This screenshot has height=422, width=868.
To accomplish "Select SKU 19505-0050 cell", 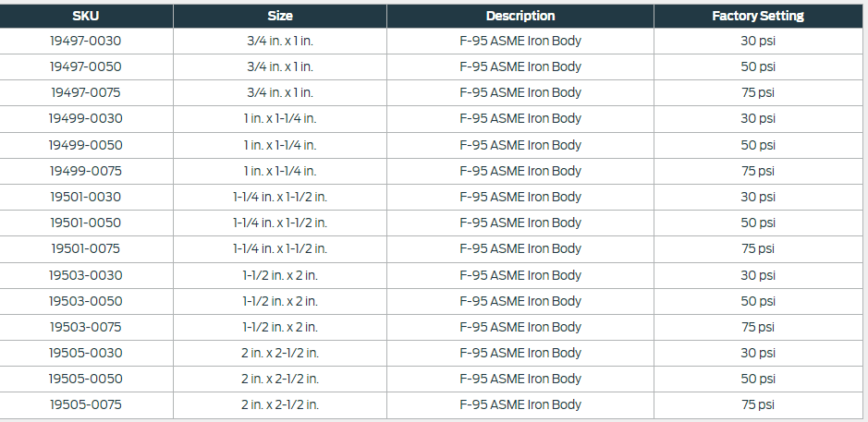I will pos(86,379).
